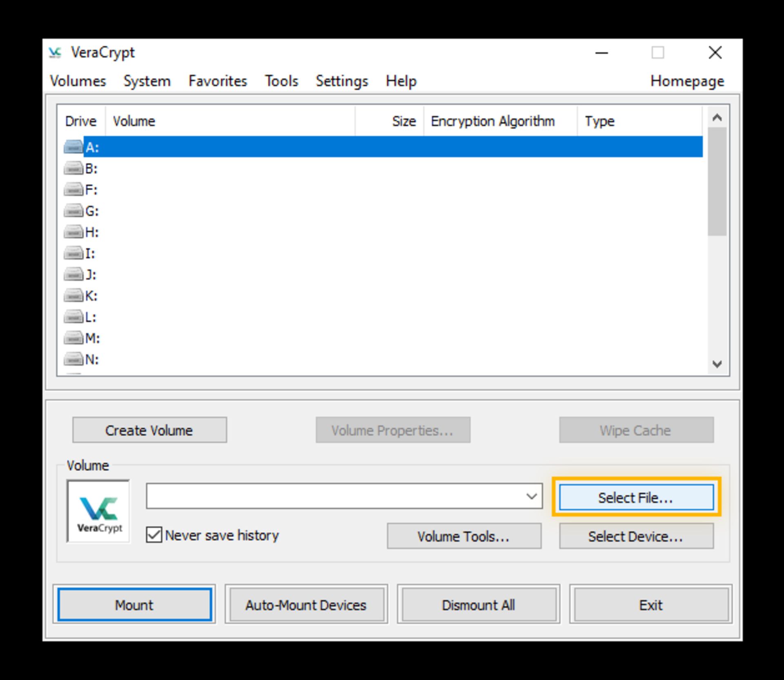Click the Select Device... button
Screen dimensions: 784x680
[636, 536]
